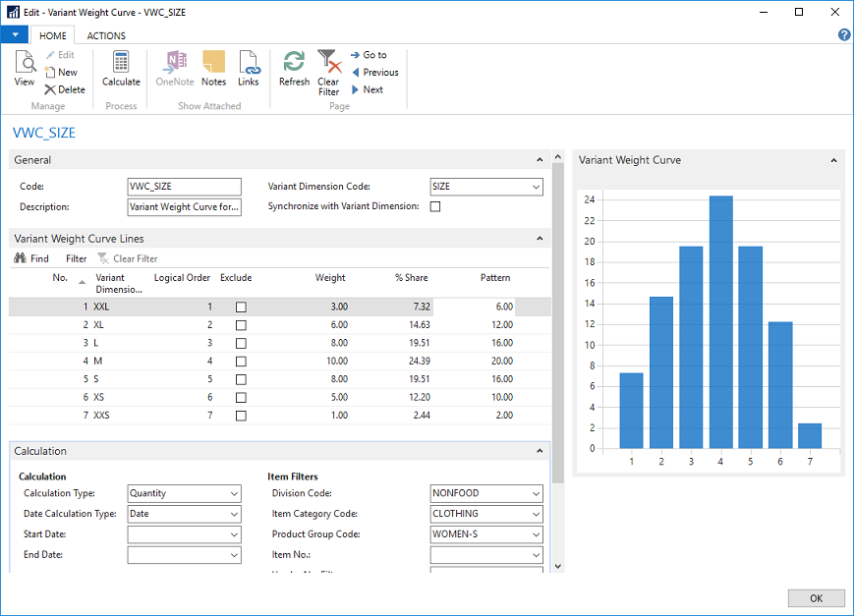Collapse the General section
Image resolution: width=854 pixels, height=616 pixels.
539,160
